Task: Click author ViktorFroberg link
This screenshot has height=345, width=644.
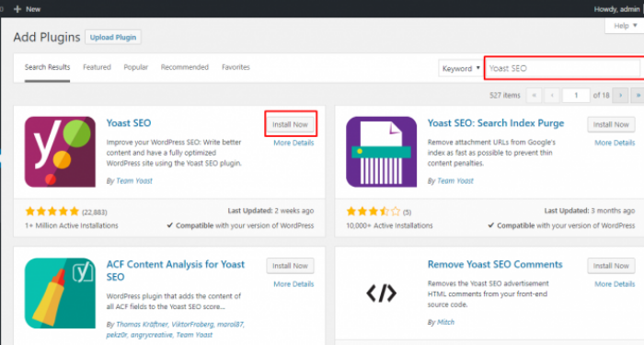Action: click(x=192, y=325)
